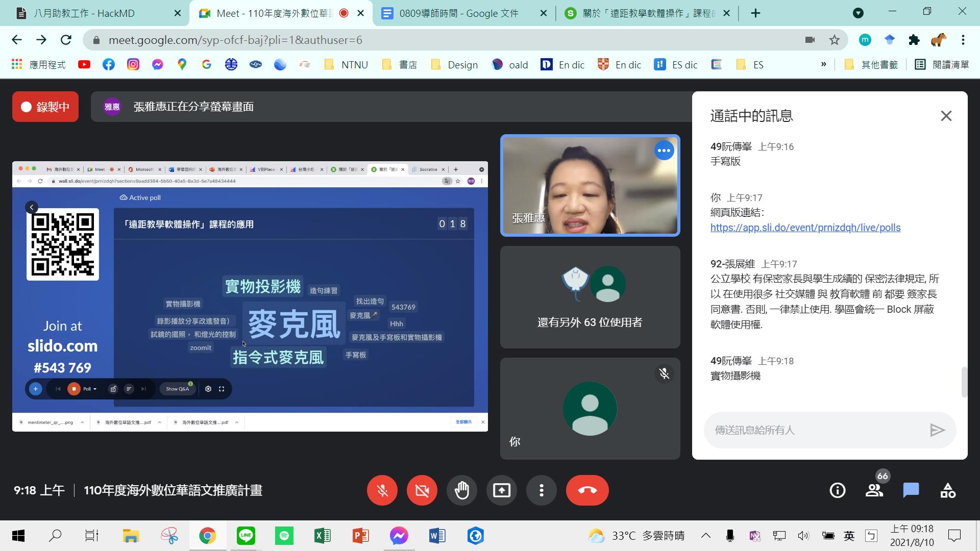Enter fullscreen mode in the Slido player

point(222,389)
